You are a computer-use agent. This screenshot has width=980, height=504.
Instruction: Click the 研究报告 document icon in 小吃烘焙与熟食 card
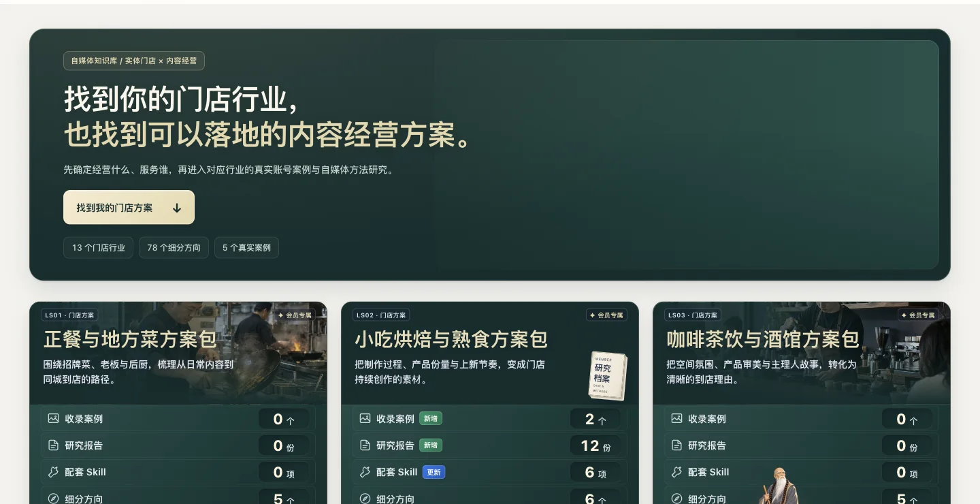click(365, 445)
